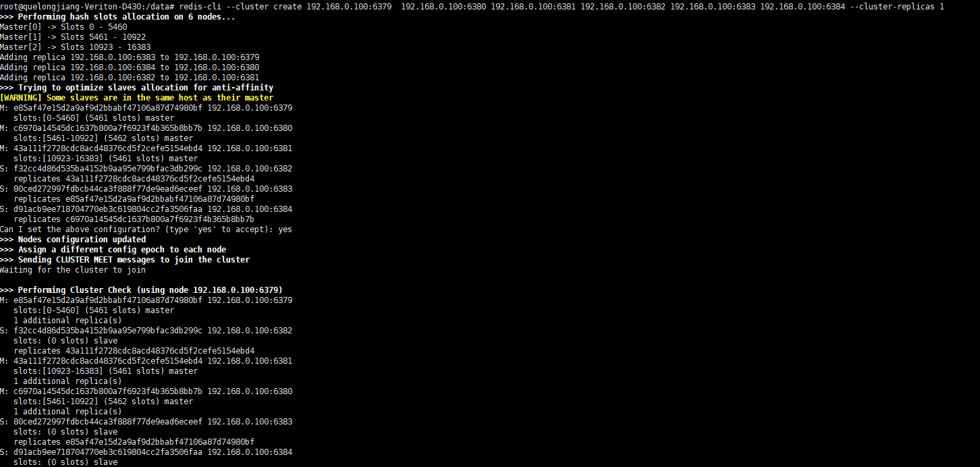Select the 'Performing hash slots allocation on 6 nodes' line
The height and width of the screenshot is (467, 980).
[x=117, y=17]
